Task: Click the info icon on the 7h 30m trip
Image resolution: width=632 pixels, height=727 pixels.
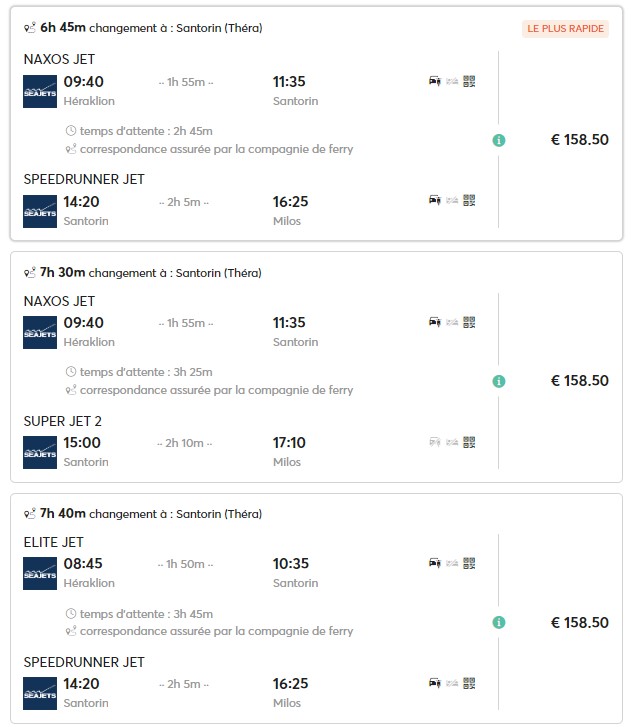Action: 499,381
